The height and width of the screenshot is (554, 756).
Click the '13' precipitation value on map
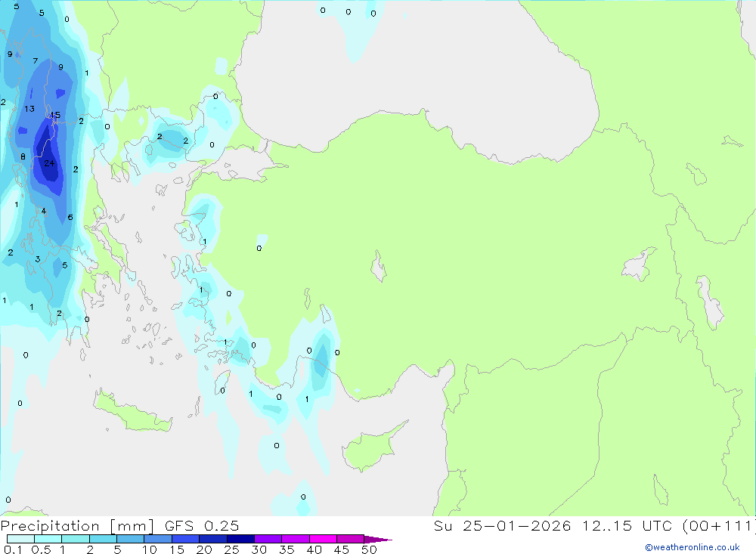tap(29, 109)
